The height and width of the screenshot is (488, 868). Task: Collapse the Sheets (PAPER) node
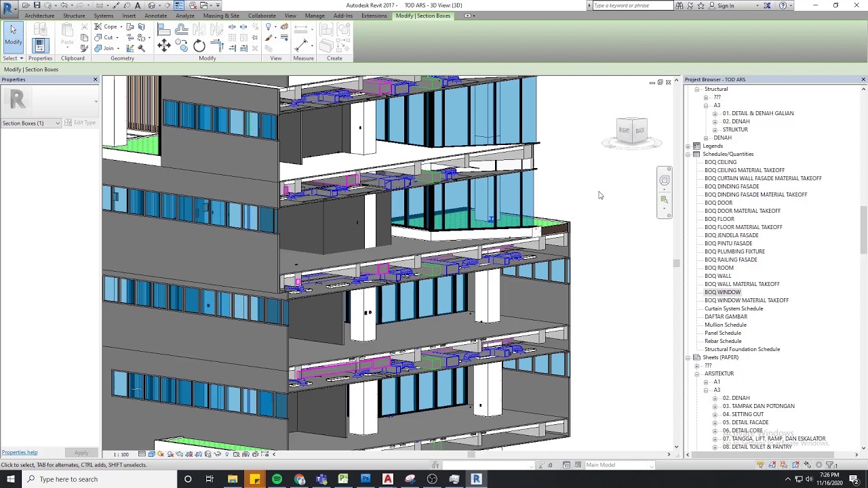click(688, 357)
